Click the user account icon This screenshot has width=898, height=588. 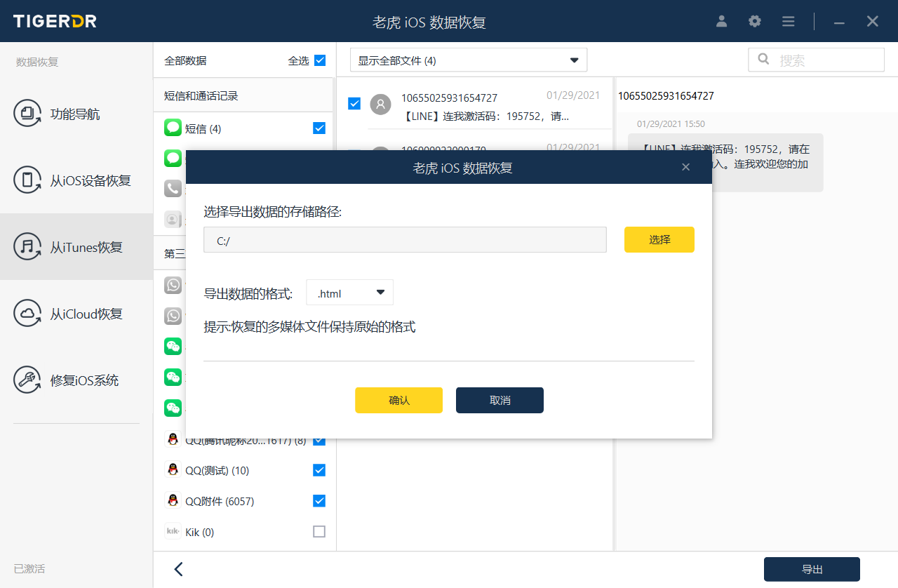click(721, 21)
